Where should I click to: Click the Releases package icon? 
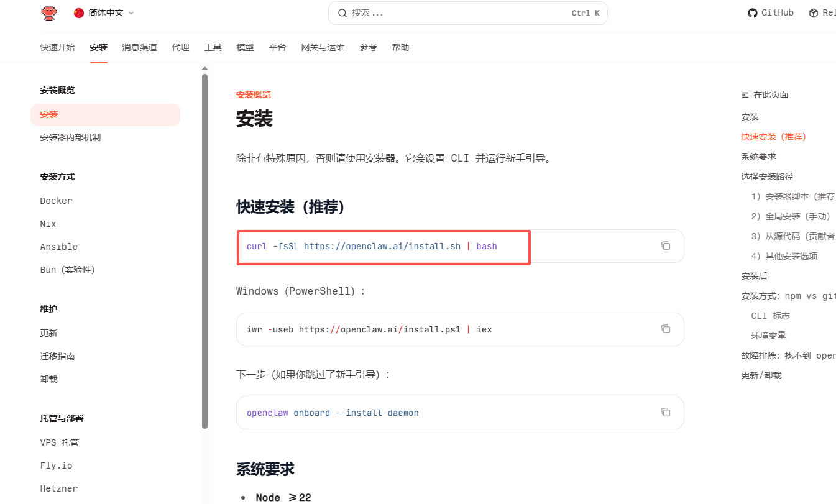(814, 13)
